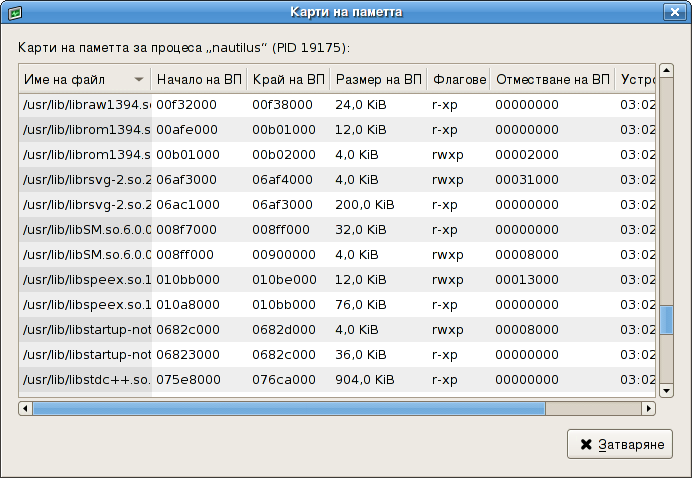The height and width of the screenshot is (478, 692).
Task: Click the window menu icon in title bar
Action: click(14, 12)
